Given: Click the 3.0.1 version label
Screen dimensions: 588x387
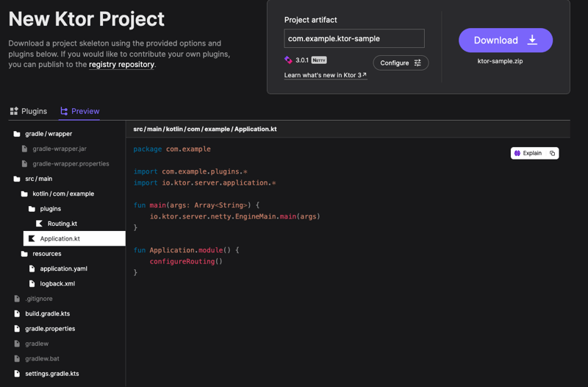Looking at the screenshot, I should [x=302, y=60].
